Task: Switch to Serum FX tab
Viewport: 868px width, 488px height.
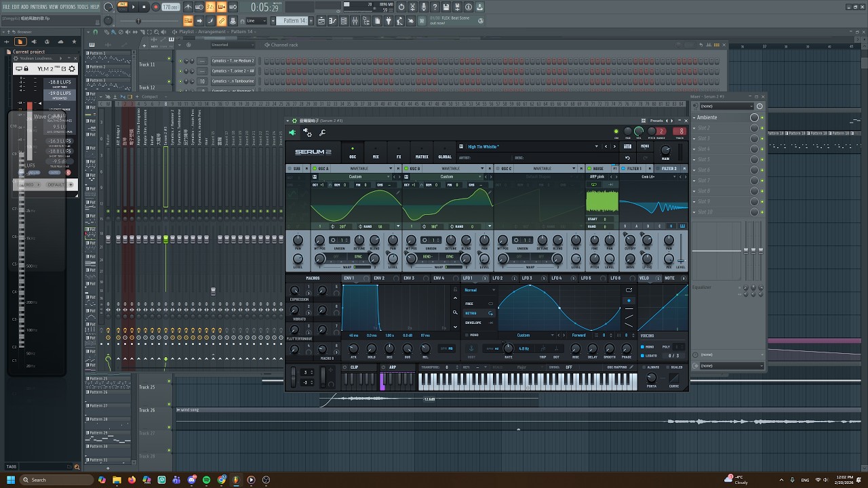Action: [x=399, y=152]
